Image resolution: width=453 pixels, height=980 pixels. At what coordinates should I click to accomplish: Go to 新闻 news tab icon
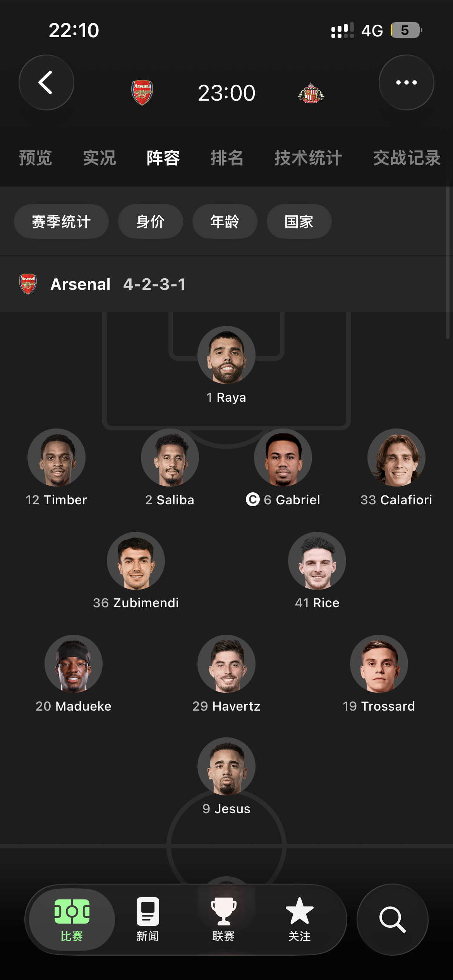pos(148,919)
